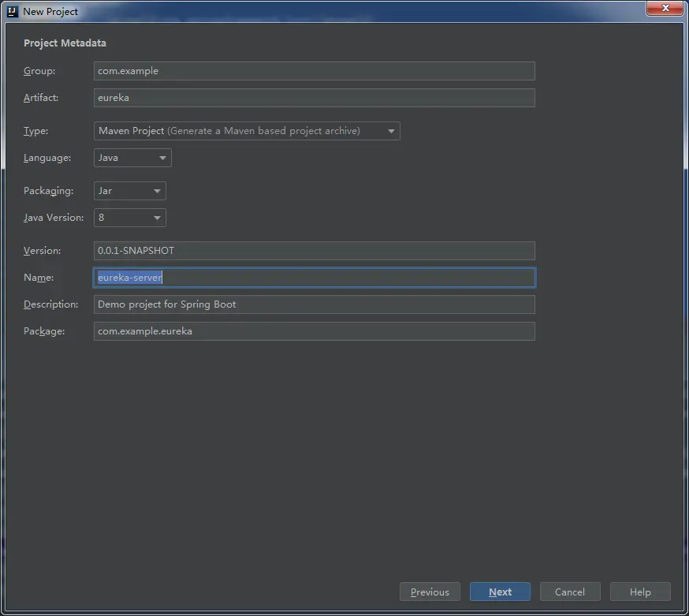Click the Package field com.example.eureka

pyautogui.click(x=315, y=331)
